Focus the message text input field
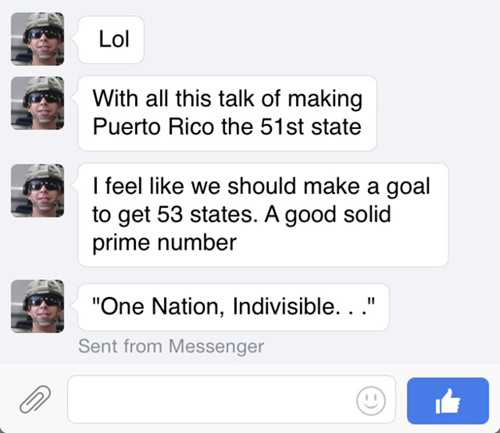This screenshot has height=433, width=500. click(231, 399)
